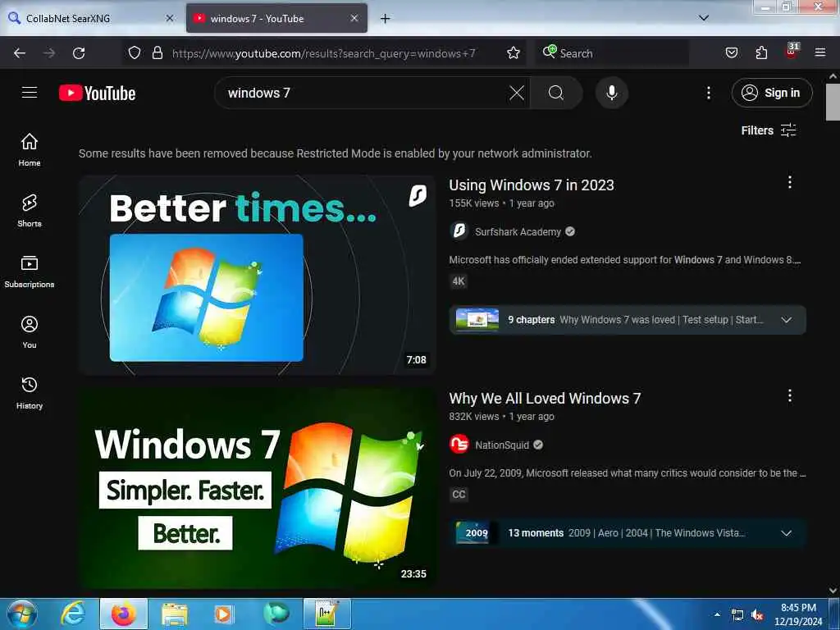Open the Extensions puzzle icon
This screenshot has height=630, width=840.
coord(761,52)
